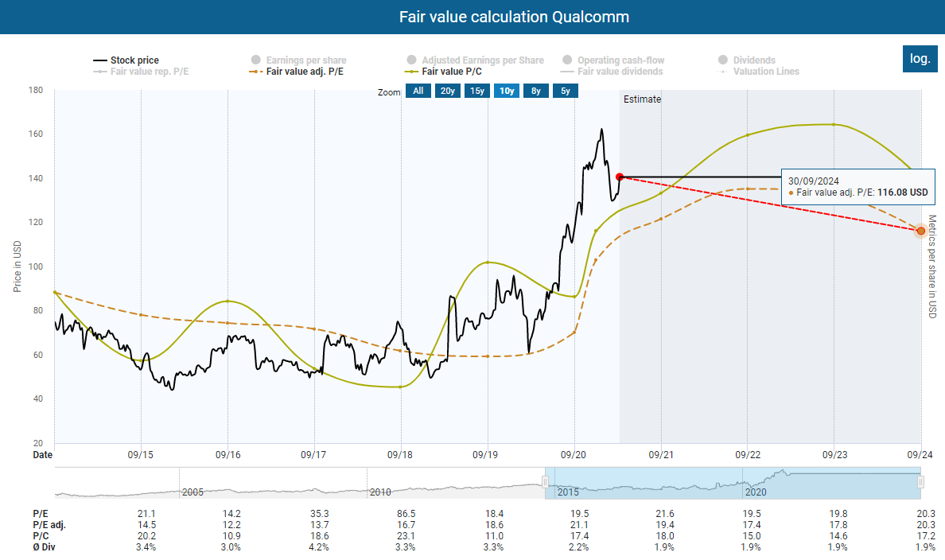The image size is (945, 560).
Task: Click the P/E value 35.3
Action: click(320, 514)
